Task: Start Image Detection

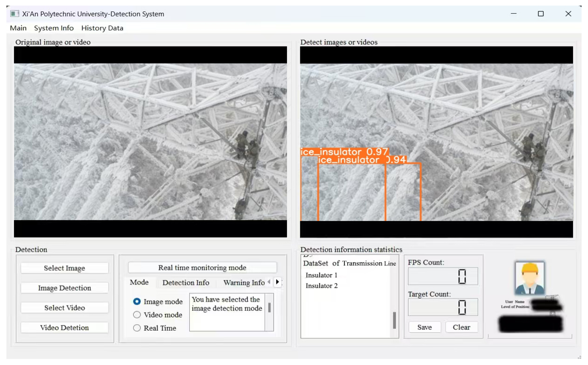Action: point(64,288)
